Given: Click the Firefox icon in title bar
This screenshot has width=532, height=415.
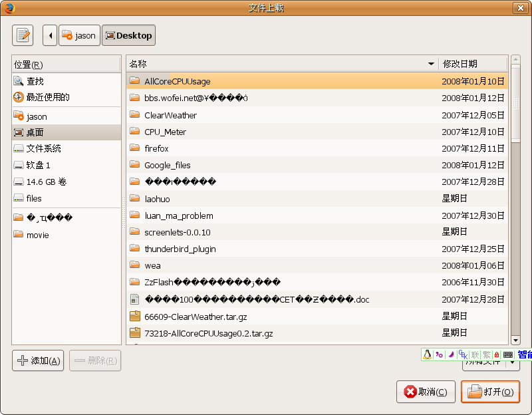Looking at the screenshot, I should [x=9, y=8].
